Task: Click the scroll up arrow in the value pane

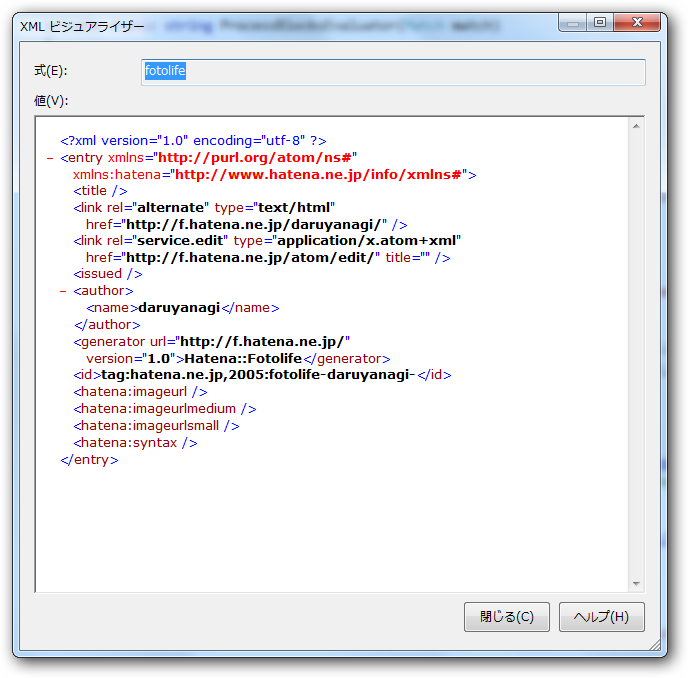Action: [x=636, y=126]
